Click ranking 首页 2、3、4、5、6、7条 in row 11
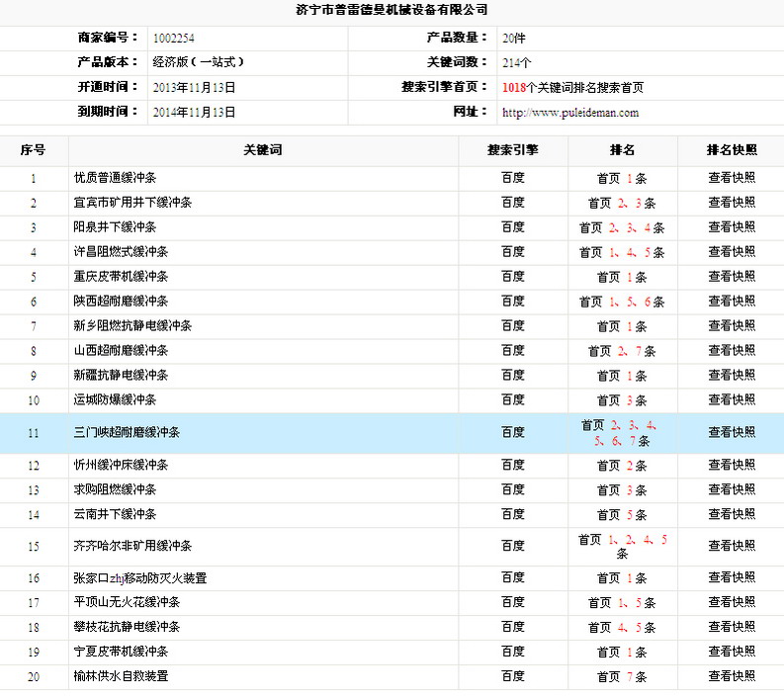 coord(619,433)
